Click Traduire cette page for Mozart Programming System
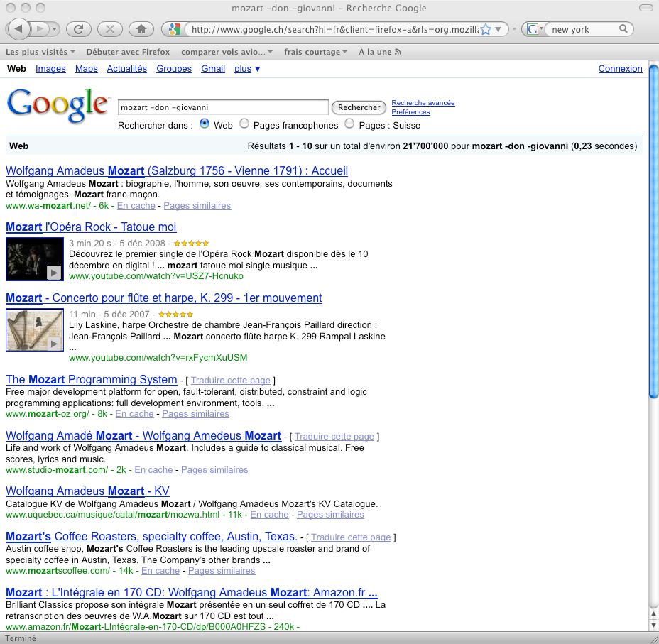Viewport: 659px width, 644px height. click(x=230, y=380)
